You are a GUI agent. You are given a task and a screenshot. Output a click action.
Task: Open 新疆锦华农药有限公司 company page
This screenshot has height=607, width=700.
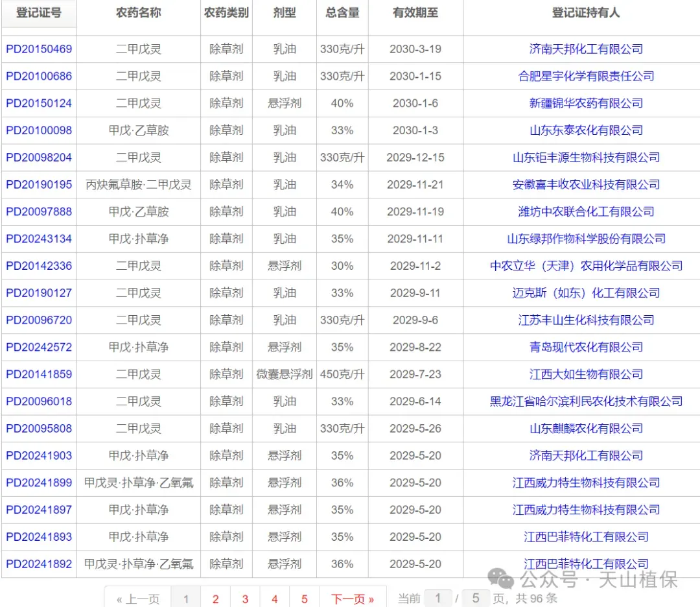click(587, 103)
